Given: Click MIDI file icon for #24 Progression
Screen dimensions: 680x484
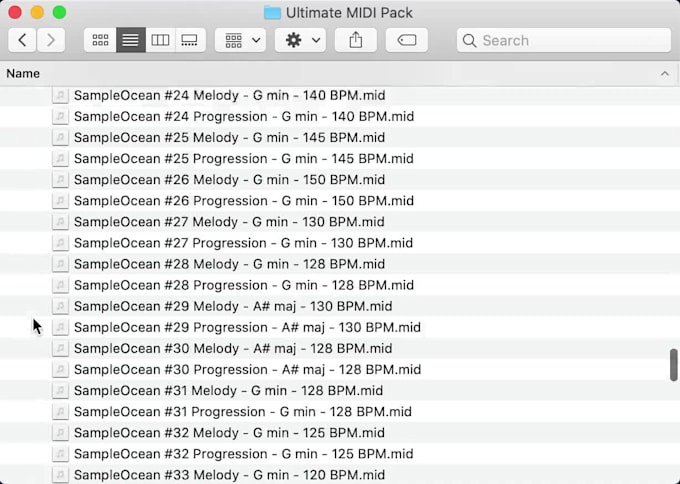Looking at the screenshot, I should coord(60,116).
